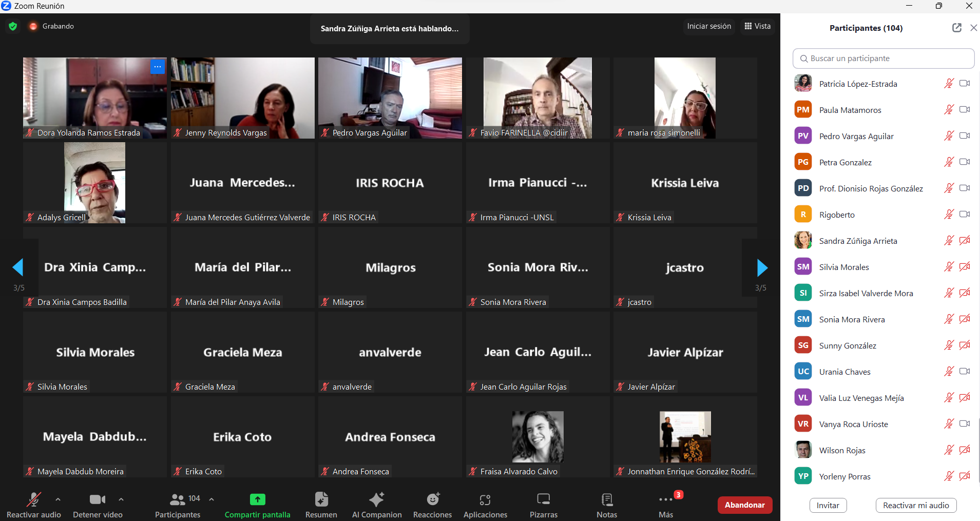The height and width of the screenshot is (521, 980).
Task: Open options on Dora Yolanda Ramos Estrada's video
Action: [158, 67]
